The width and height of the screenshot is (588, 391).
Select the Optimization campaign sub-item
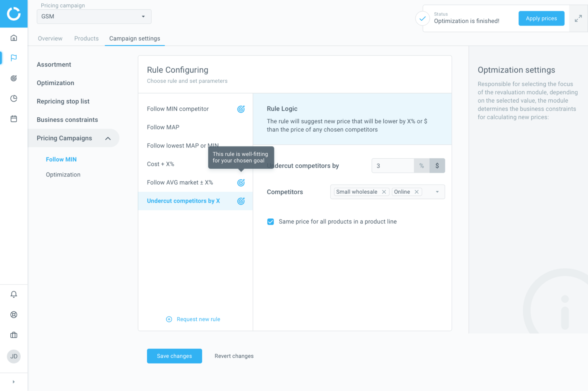tap(63, 175)
